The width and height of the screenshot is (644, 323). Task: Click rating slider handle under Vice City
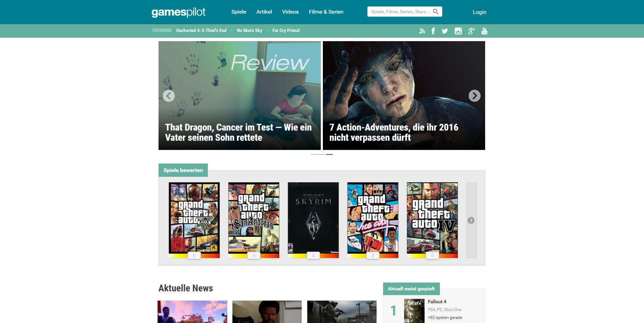(373, 256)
